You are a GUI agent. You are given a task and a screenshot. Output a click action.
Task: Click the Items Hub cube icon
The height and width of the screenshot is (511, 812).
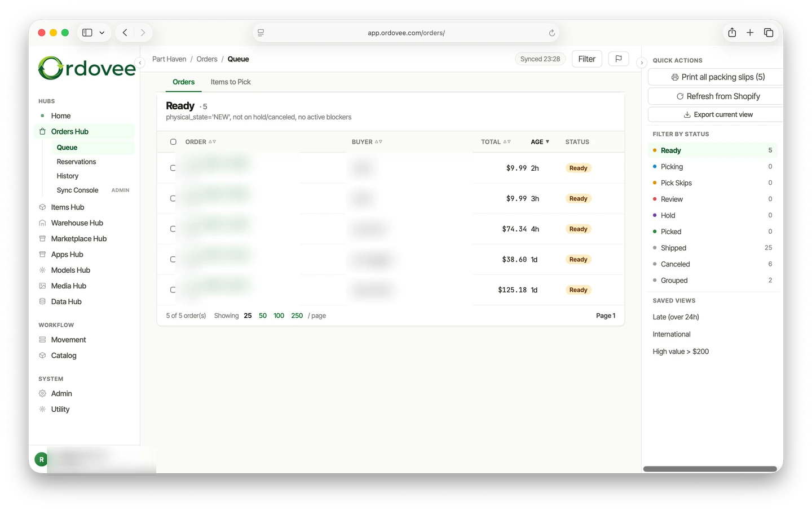tap(42, 207)
